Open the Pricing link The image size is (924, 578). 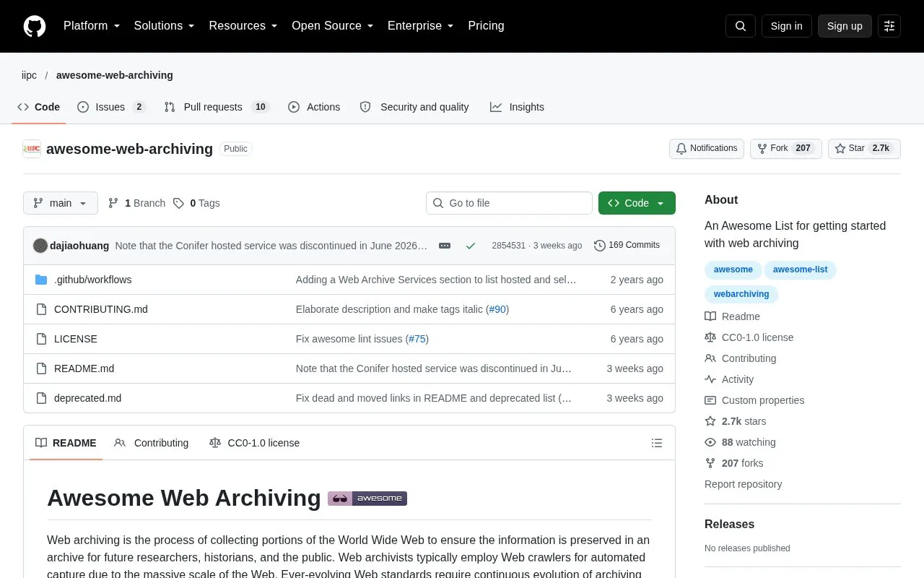[486, 26]
